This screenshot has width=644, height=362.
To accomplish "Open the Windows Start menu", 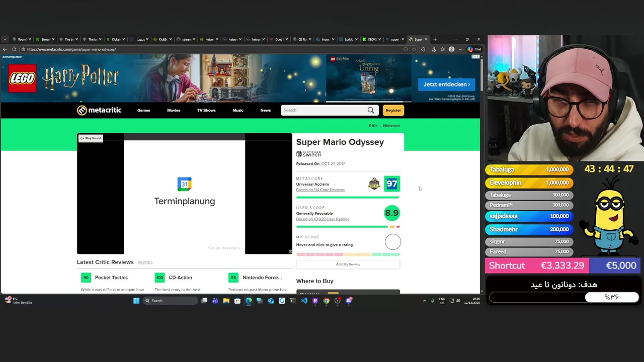I will (x=136, y=301).
